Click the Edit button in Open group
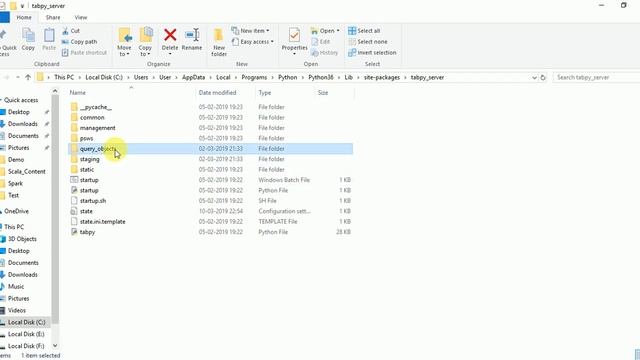This screenshot has height=360, width=640. (x=321, y=42)
